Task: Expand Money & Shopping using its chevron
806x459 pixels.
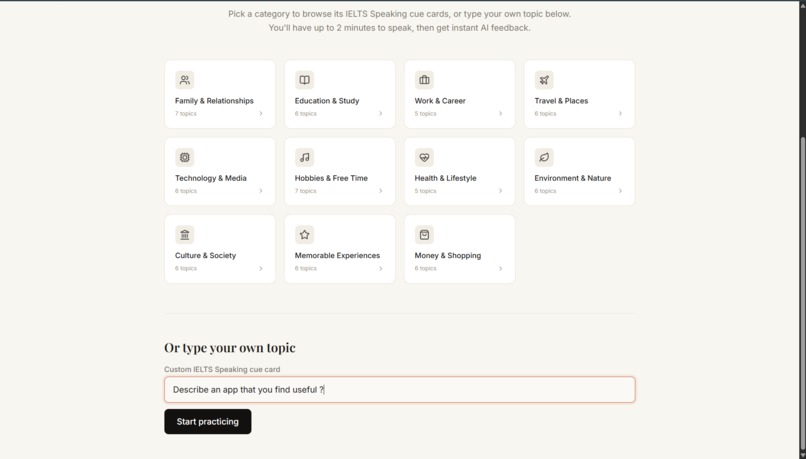Action: coord(500,268)
